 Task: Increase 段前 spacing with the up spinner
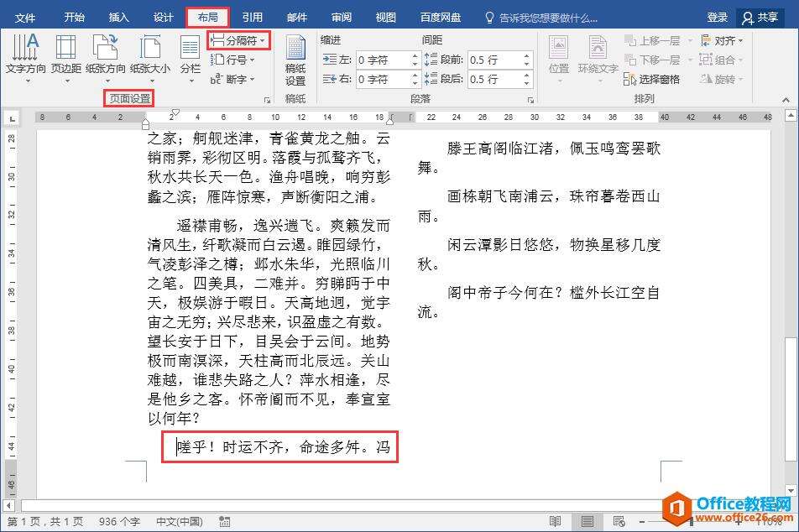coord(527,55)
